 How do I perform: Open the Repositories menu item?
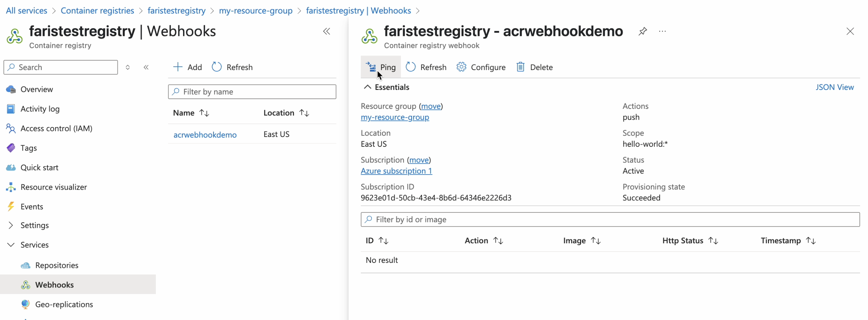56,265
